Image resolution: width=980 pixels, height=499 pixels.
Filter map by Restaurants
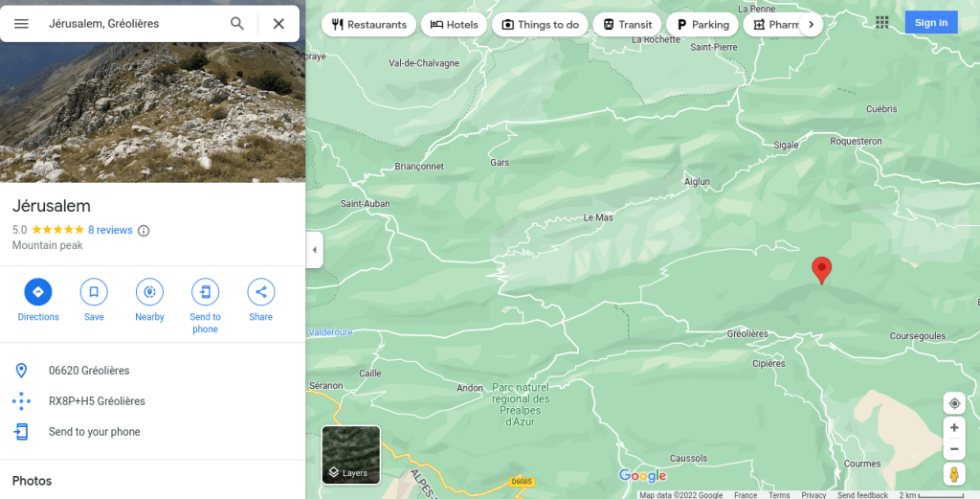pos(368,25)
